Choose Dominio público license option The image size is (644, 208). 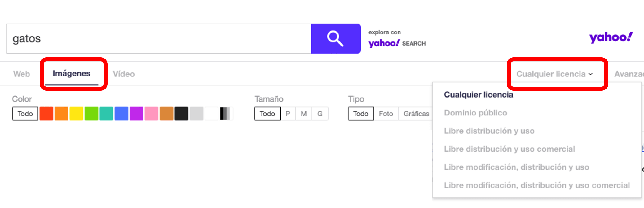[x=475, y=113]
